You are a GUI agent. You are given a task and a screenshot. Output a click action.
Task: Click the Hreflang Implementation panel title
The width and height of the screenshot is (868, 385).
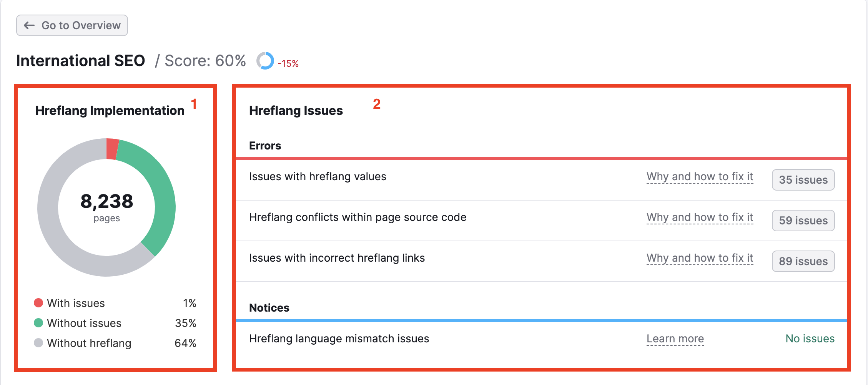point(110,110)
